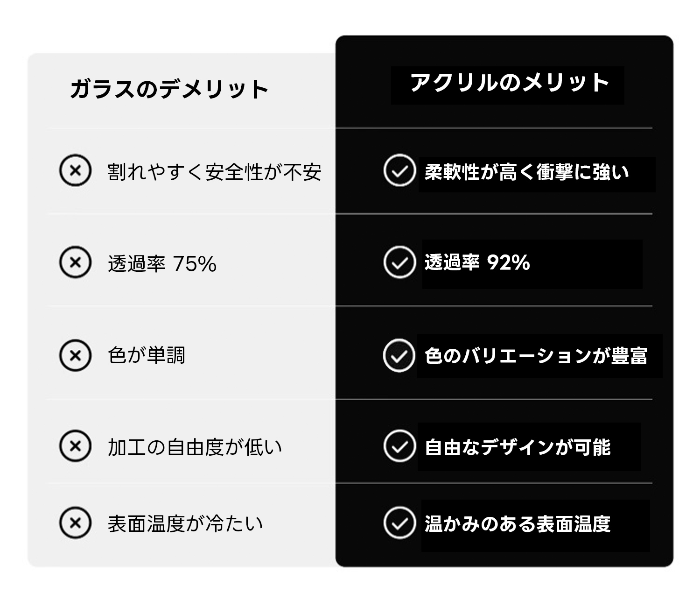
Task: Select the X icon beside 表面温度が冷たい
Action: (75, 522)
